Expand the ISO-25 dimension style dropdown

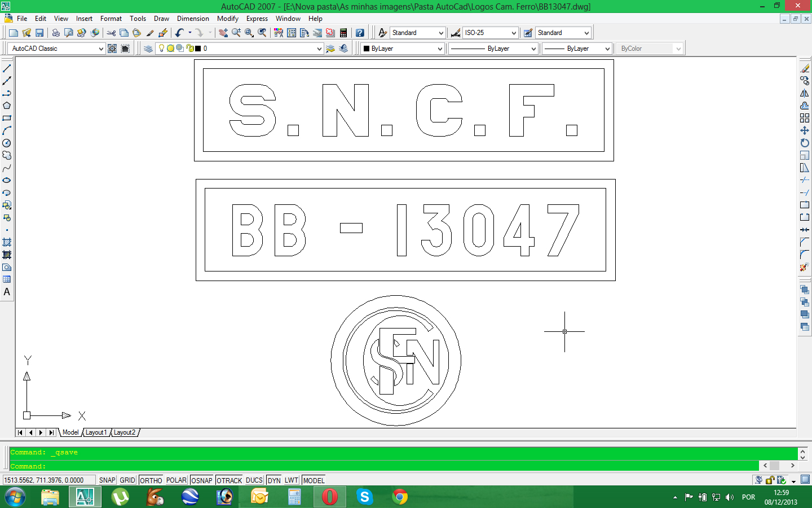coord(490,33)
